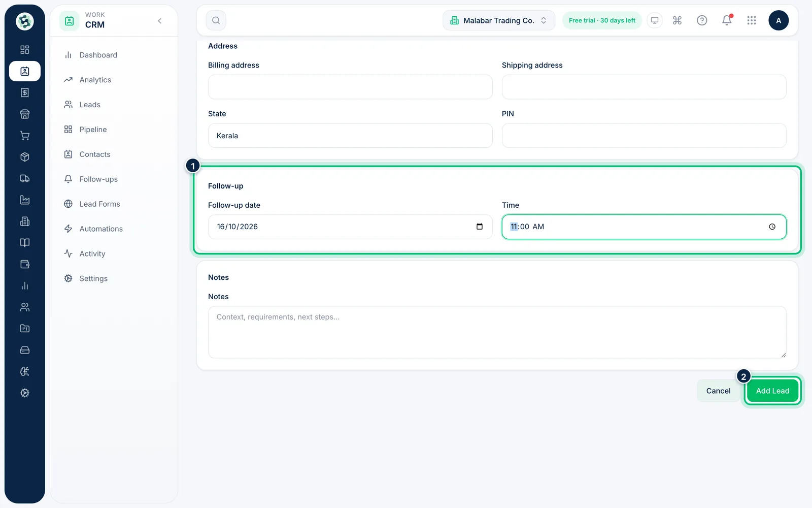Open the hard drive storage icon
812x508 pixels.
click(24, 350)
